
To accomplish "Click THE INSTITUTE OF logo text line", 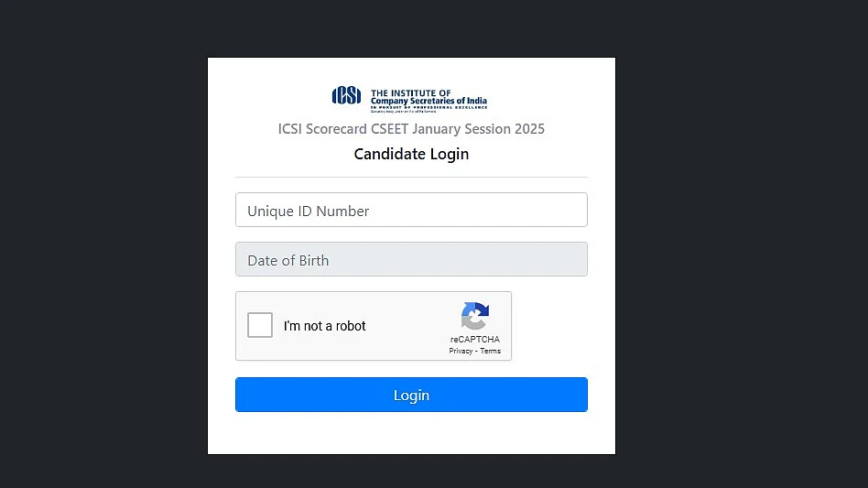I will pos(411,93).
